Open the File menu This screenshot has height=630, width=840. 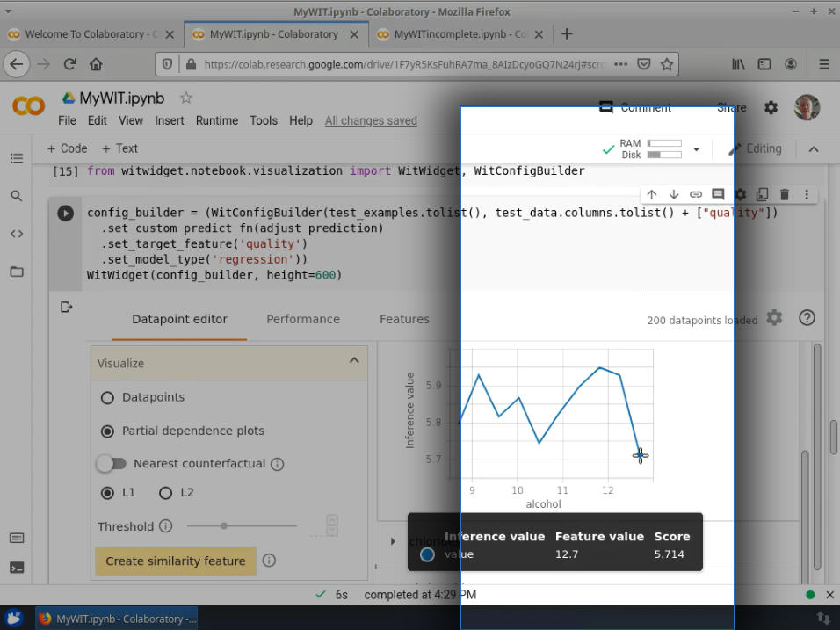[x=67, y=120]
